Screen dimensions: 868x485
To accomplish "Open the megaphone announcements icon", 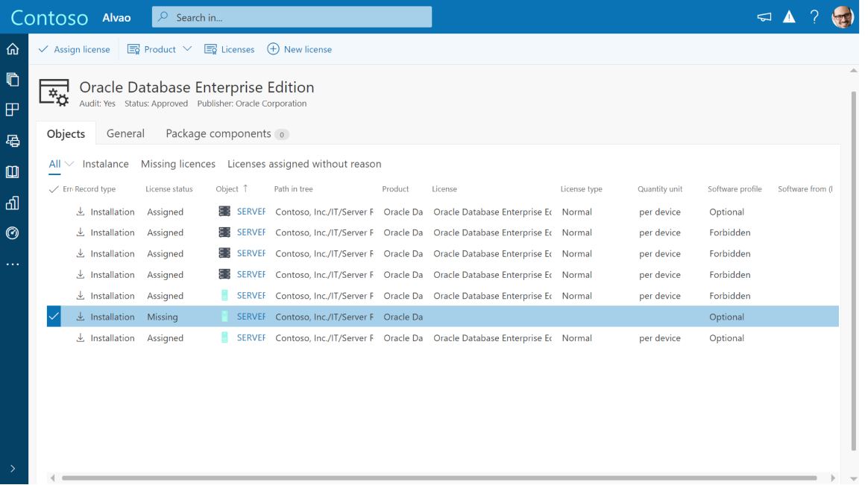I will coord(764,17).
